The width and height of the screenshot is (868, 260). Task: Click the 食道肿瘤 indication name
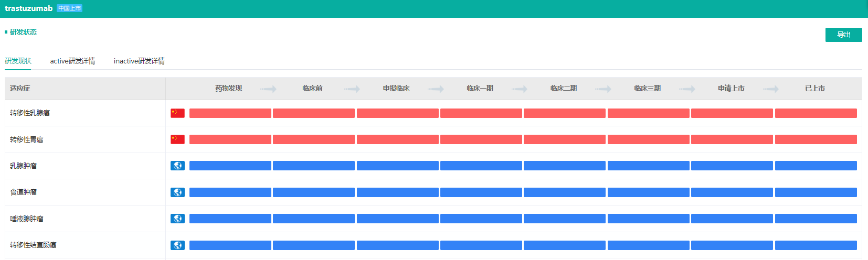pos(24,192)
